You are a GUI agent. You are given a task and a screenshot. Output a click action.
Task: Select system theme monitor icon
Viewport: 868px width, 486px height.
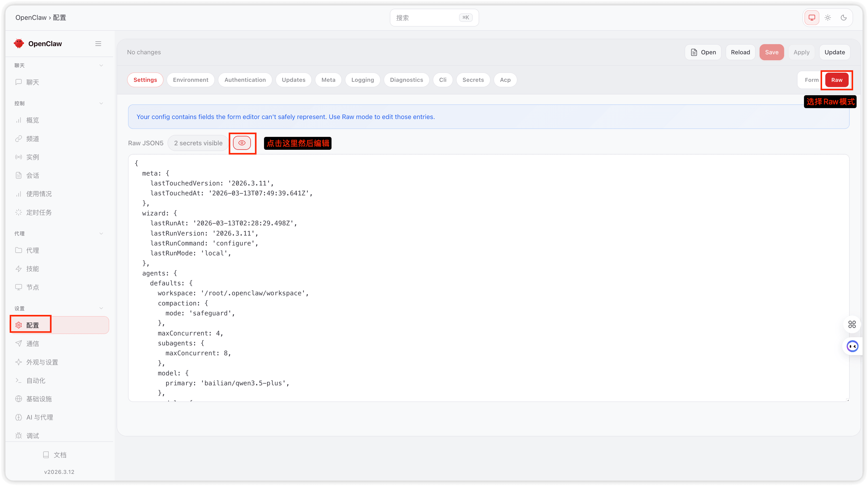pyautogui.click(x=812, y=18)
